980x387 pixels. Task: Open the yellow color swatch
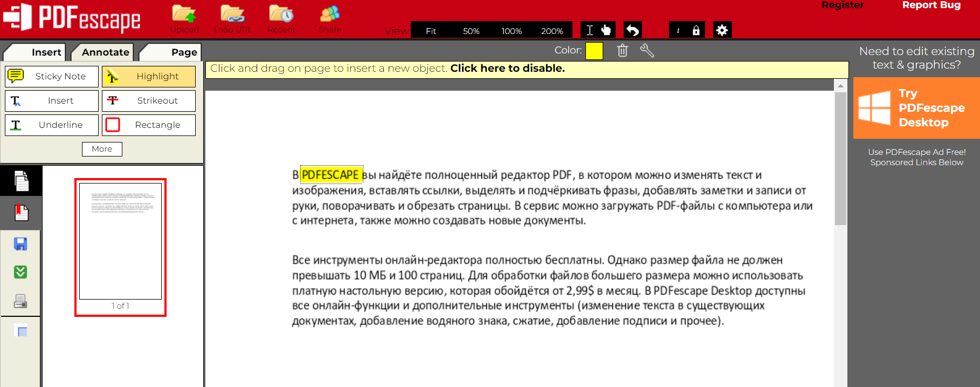(x=594, y=51)
